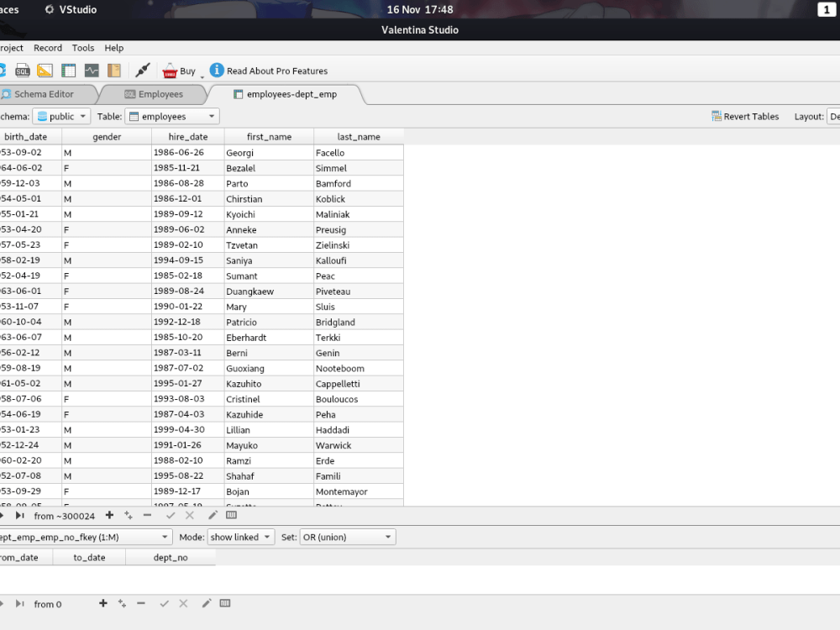Click the to_date column header
This screenshot has height=630, width=840.
point(90,557)
